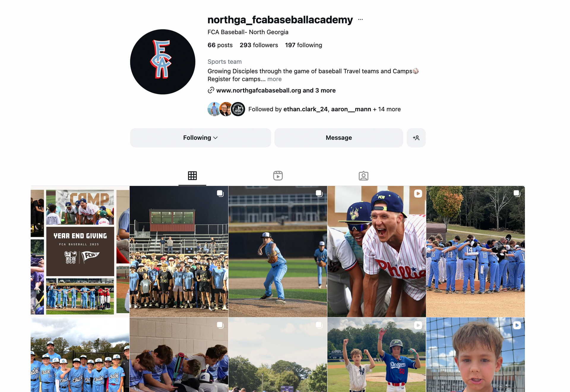Viewport: 570px width, 392px height.
Task: Send a message using the Message button
Action: pyautogui.click(x=338, y=138)
